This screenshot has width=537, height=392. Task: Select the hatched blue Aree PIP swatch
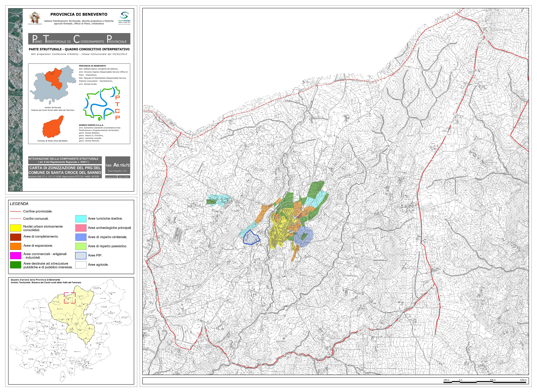coord(81,256)
